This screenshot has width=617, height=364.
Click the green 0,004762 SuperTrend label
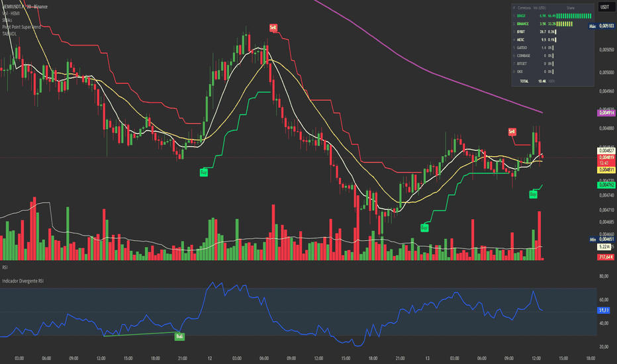point(606,185)
